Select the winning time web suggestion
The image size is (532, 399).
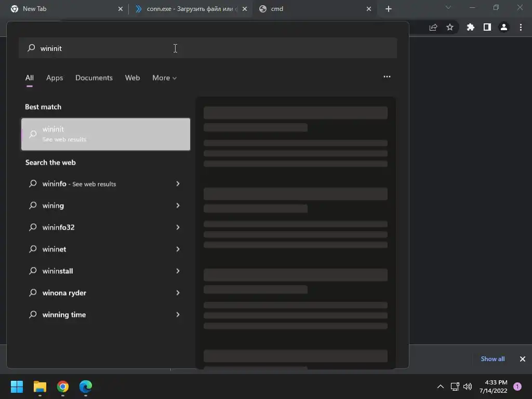(x=105, y=314)
